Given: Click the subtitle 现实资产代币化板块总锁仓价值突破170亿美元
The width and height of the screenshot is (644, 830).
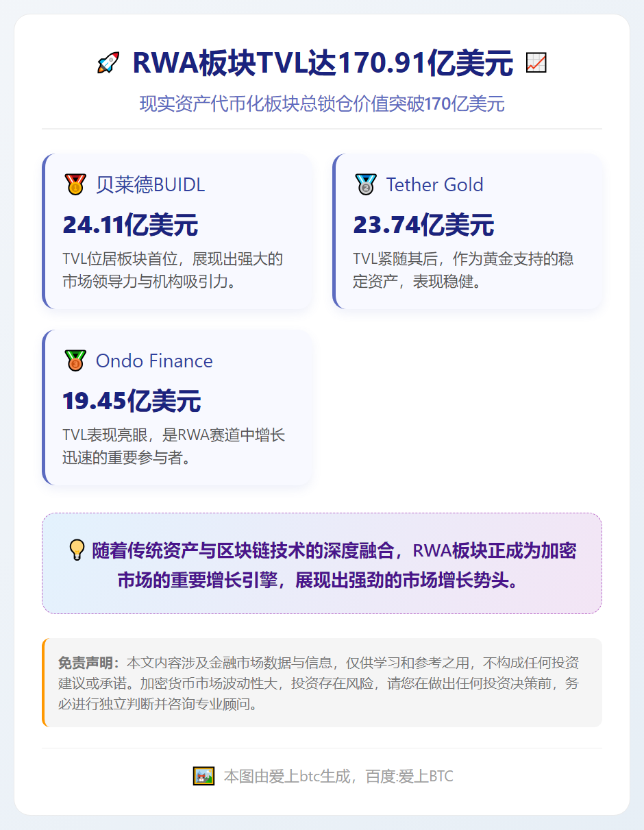Looking at the screenshot, I should pyautogui.click(x=322, y=104).
